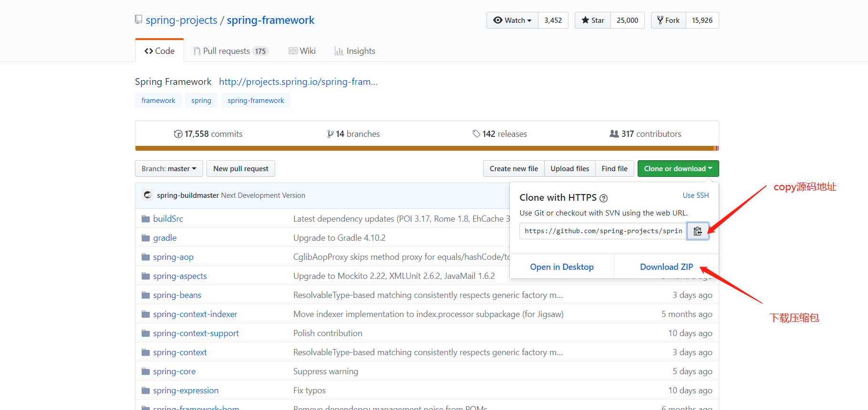This screenshot has height=410, width=868.
Task: Click the spring-aspects folder icon
Action: (145, 276)
